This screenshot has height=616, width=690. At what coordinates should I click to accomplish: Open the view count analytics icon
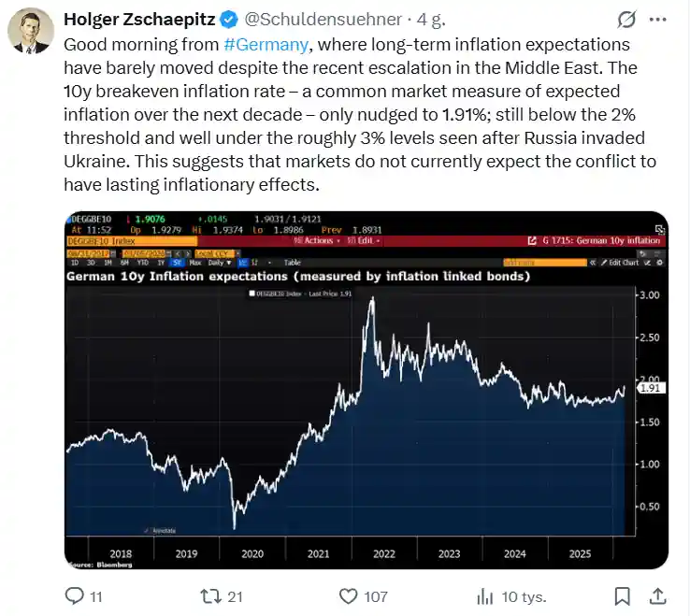485,595
